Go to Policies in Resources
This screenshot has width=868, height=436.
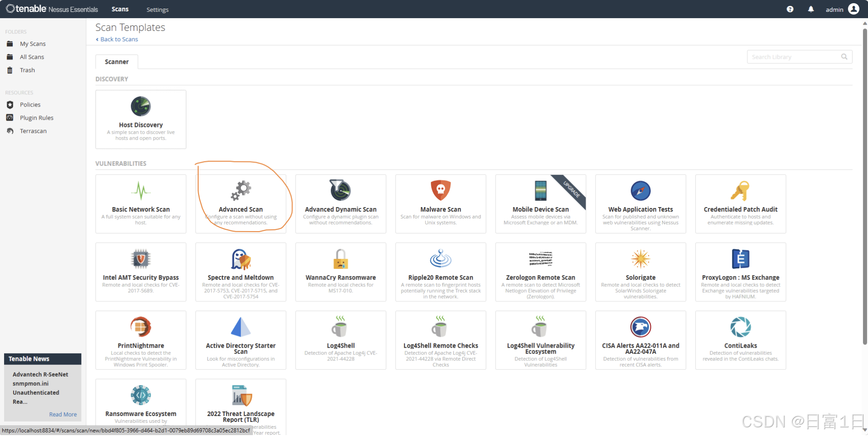(30, 105)
